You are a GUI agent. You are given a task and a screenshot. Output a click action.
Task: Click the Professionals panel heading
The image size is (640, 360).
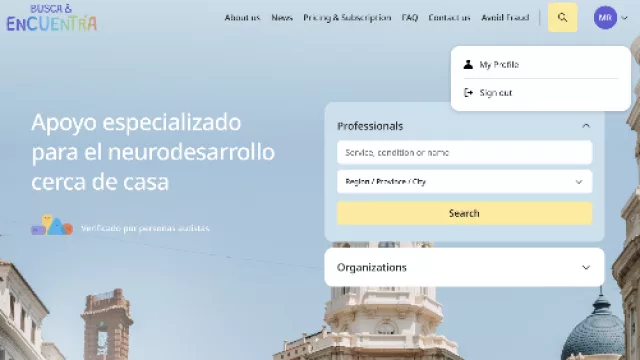(370, 126)
